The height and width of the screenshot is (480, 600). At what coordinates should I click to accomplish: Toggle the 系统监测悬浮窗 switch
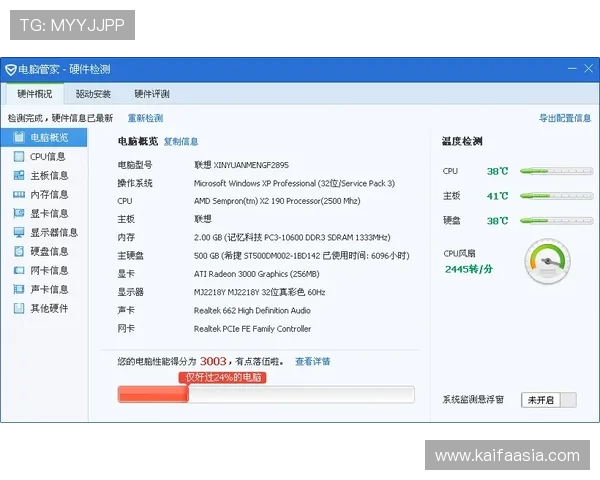click(x=549, y=400)
